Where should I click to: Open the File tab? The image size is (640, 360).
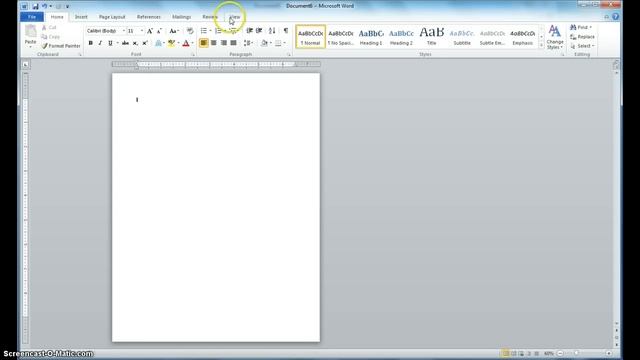[32, 17]
